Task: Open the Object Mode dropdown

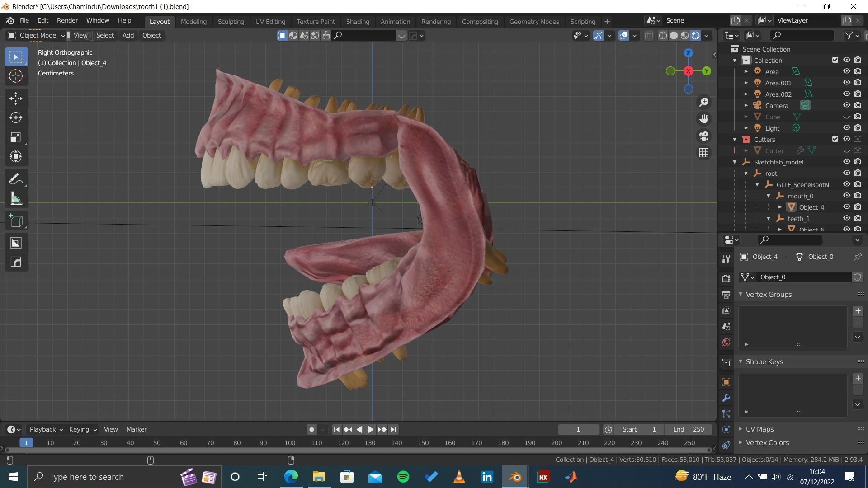Action: (37, 35)
